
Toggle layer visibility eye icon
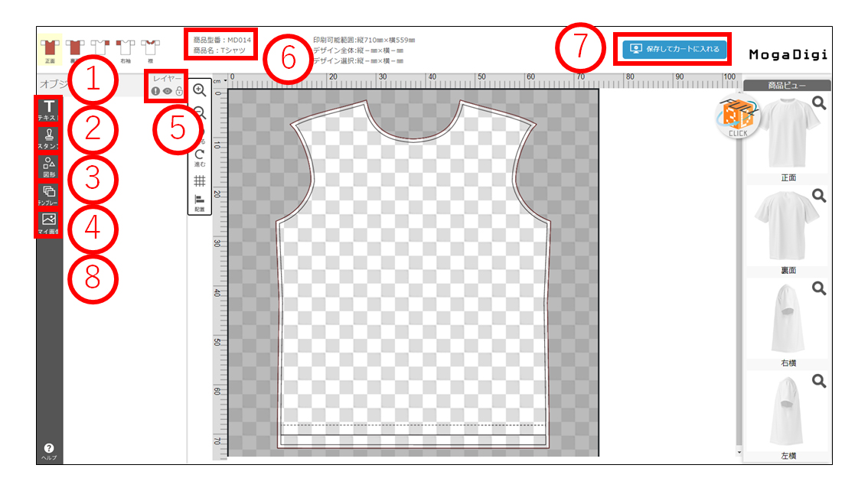pyautogui.click(x=167, y=92)
